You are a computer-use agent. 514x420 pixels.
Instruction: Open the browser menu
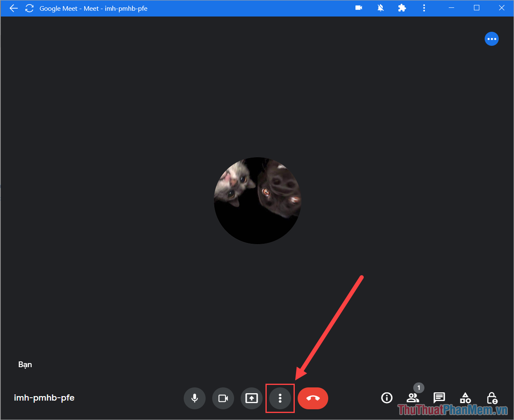(424, 8)
